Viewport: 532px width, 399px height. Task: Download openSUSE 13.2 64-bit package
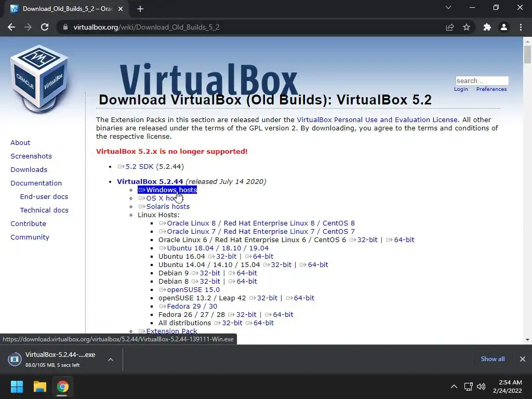click(x=300, y=298)
